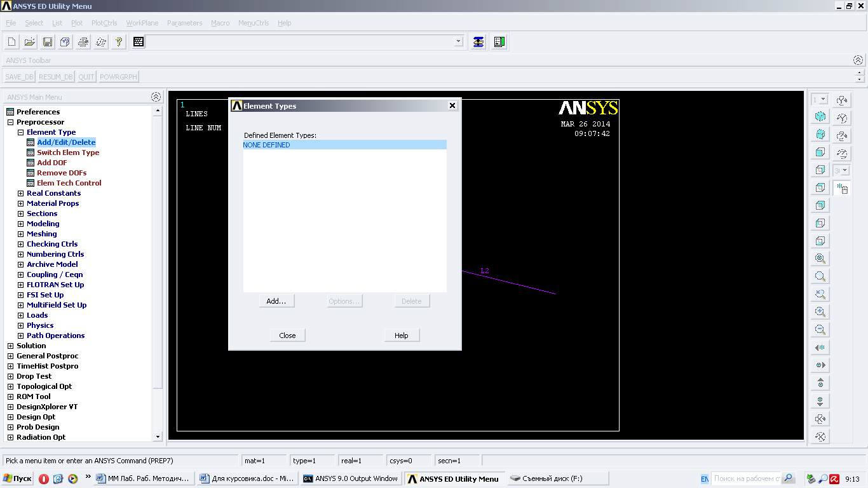This screenshot has height=488, width=868.
Task: Collapse the Preprocessor tree node
Action: (10, 122)
